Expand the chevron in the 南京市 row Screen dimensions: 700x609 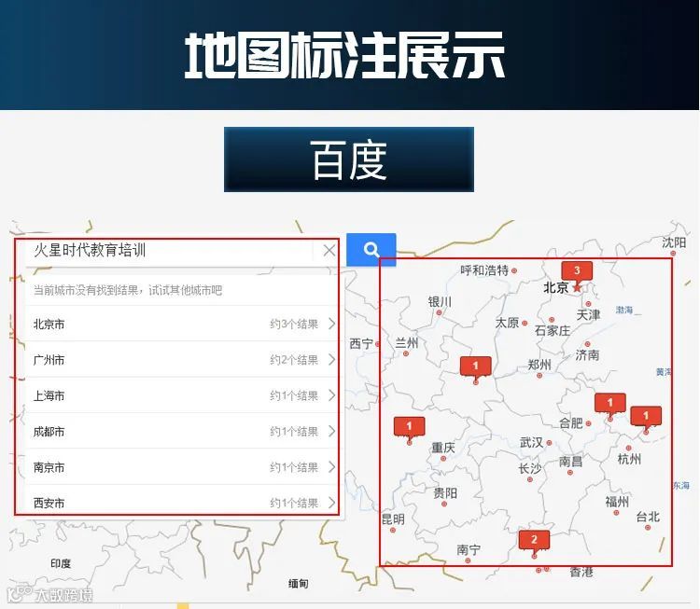point(331,467)
